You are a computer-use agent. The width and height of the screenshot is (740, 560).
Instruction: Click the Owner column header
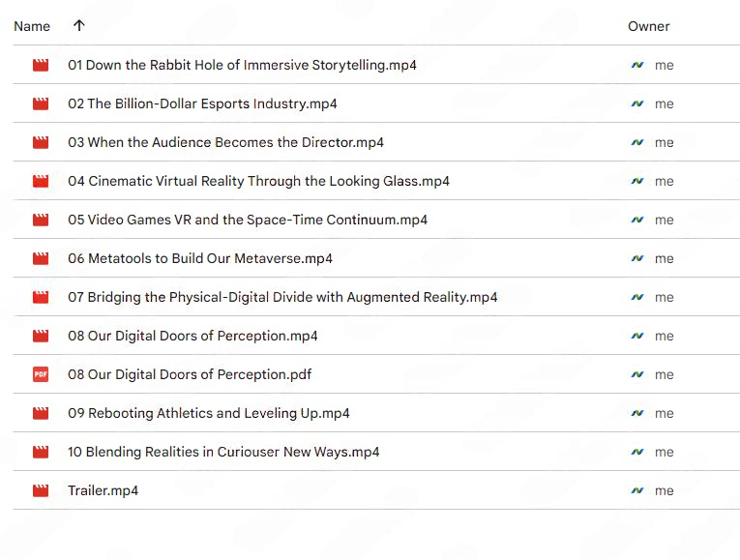tap(648, 26)
